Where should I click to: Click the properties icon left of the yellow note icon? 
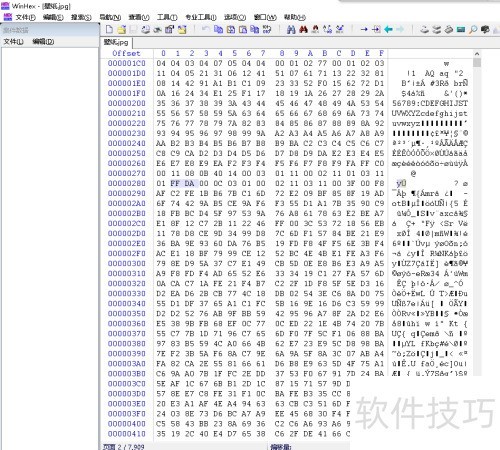tap(170, 30)
